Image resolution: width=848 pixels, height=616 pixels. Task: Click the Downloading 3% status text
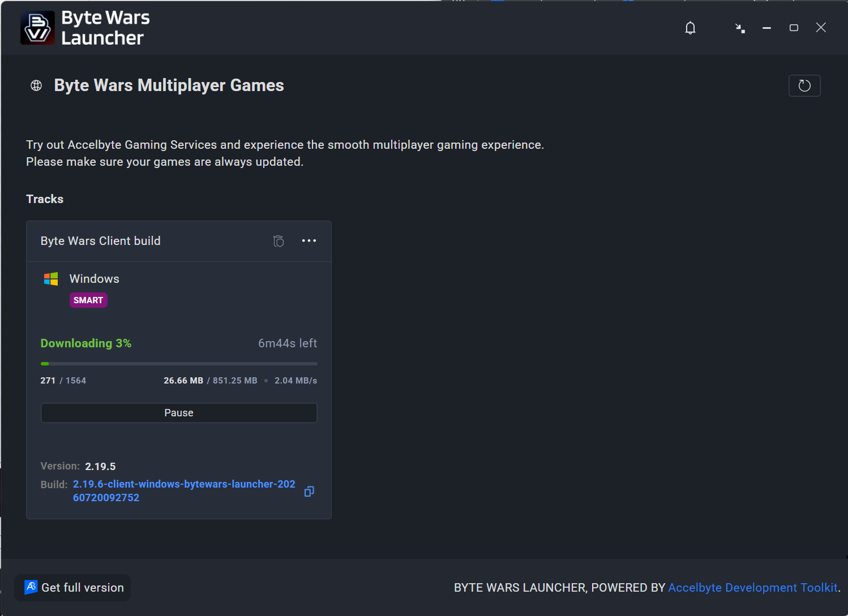86,343
